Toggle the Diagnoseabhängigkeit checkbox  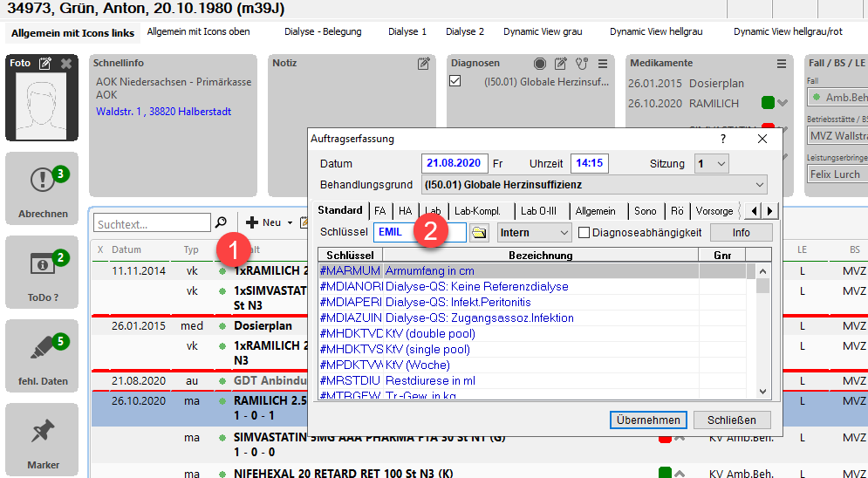click(x=585, y=233)
